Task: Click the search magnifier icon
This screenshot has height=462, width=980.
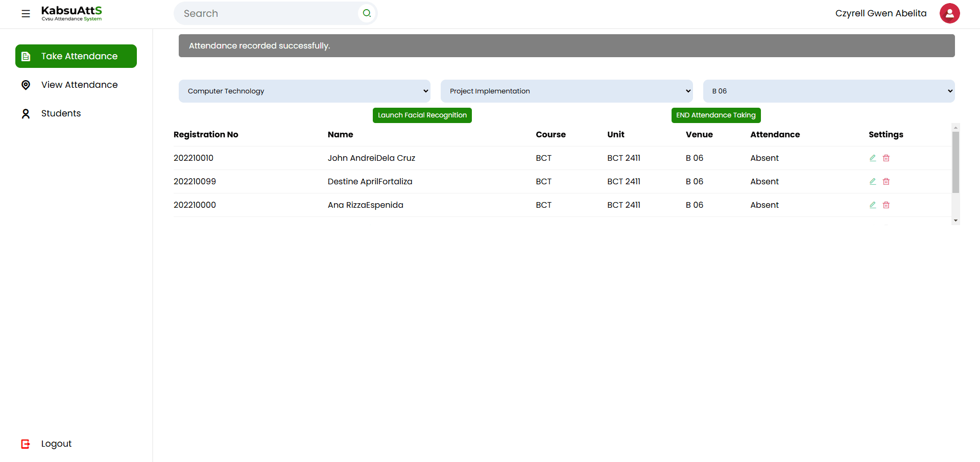Action: (367, 13)
